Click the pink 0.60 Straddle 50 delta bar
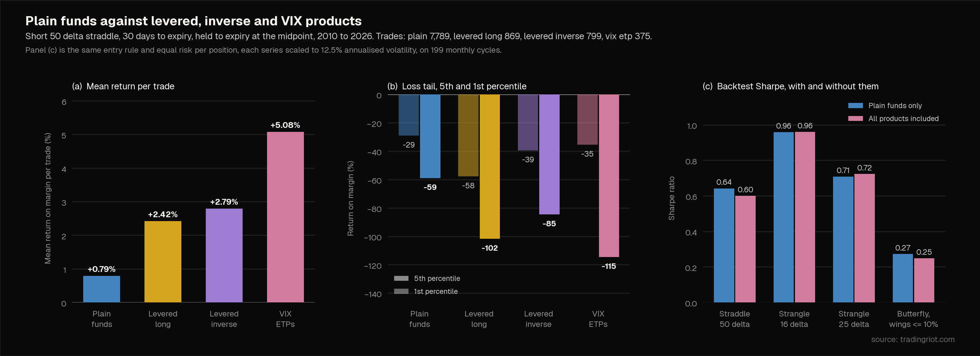 (x=745, y=249)
